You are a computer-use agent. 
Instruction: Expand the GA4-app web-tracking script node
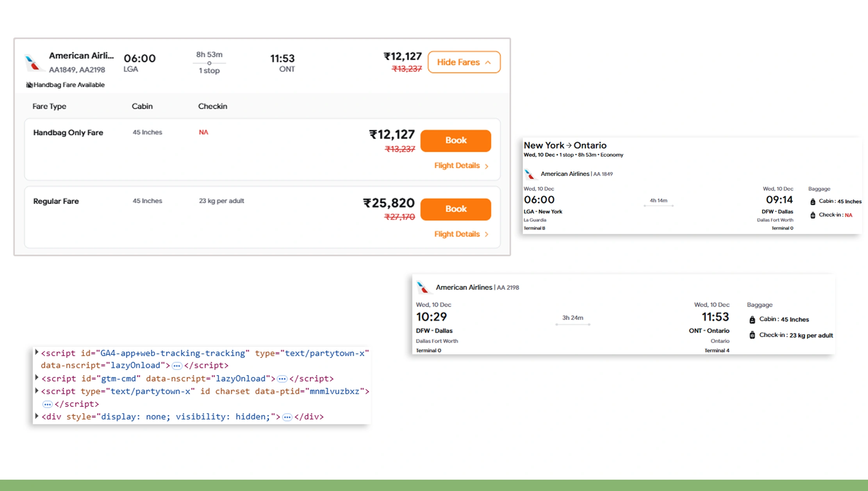[x=36, y=353]
